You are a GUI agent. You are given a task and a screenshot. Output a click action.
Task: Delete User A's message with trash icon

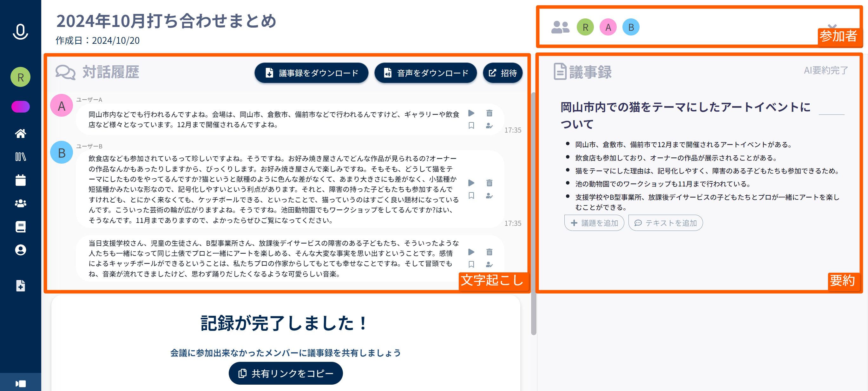[489, 113]
